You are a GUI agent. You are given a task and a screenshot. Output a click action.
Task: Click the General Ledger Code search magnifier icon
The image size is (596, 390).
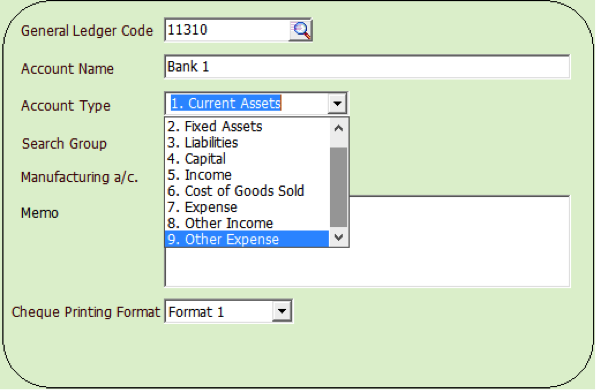click(301, 30)
